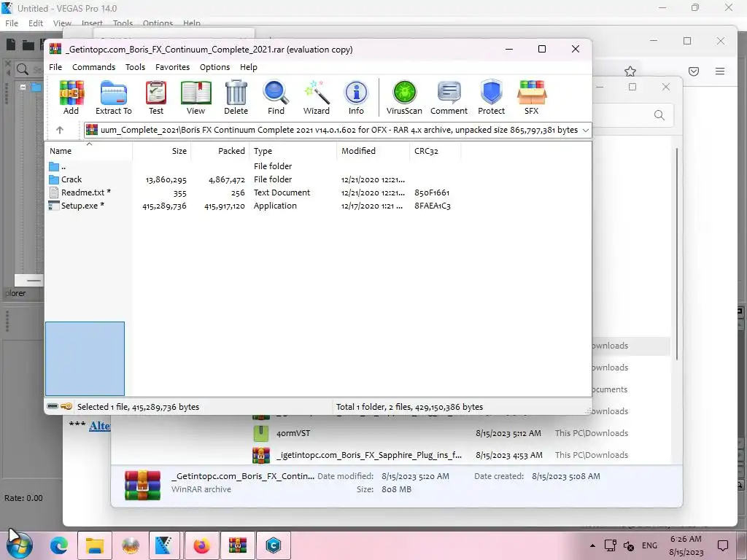Click the Firefox Pocket icon
The width and height of the screenshot is (747, 560).
point(694,71)
